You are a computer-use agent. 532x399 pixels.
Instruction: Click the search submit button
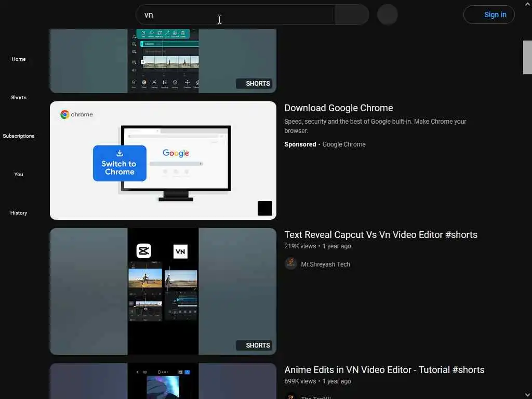[x=352, y=15]
